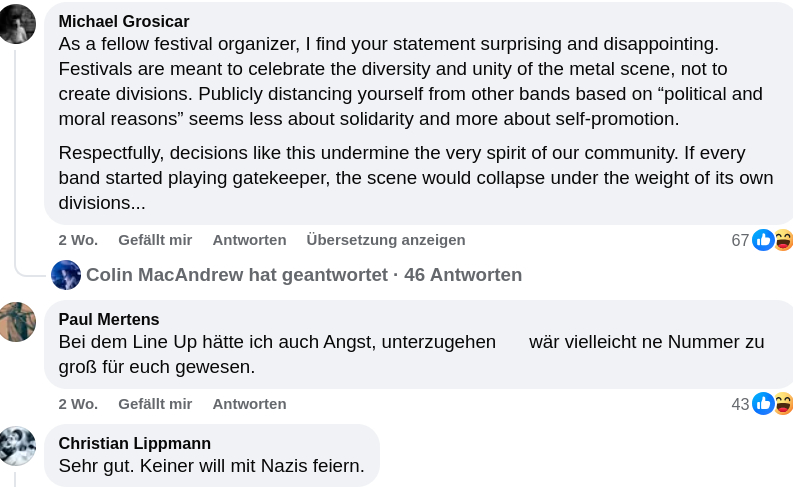The height and width of the screenshot is (487, 793).
Task: Like Michael Grosicar's comment with Gefällt mir
Action: [x=155, y=240]
